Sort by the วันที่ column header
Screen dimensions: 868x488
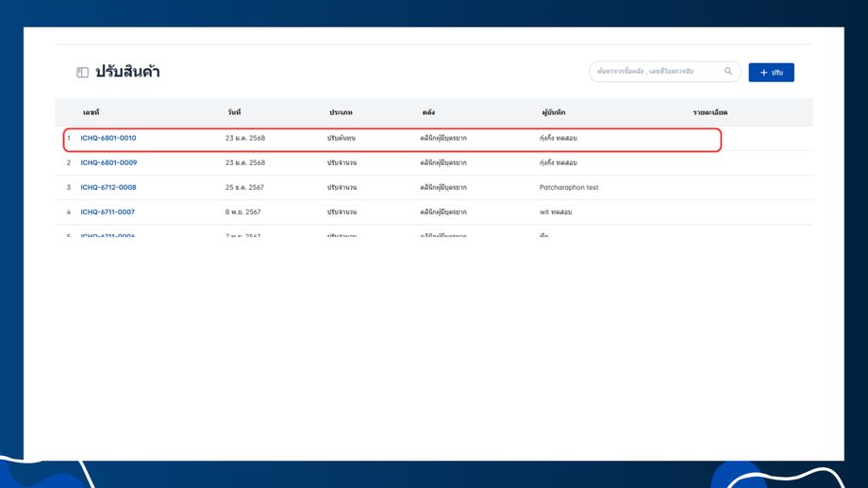tap(234, 112)
